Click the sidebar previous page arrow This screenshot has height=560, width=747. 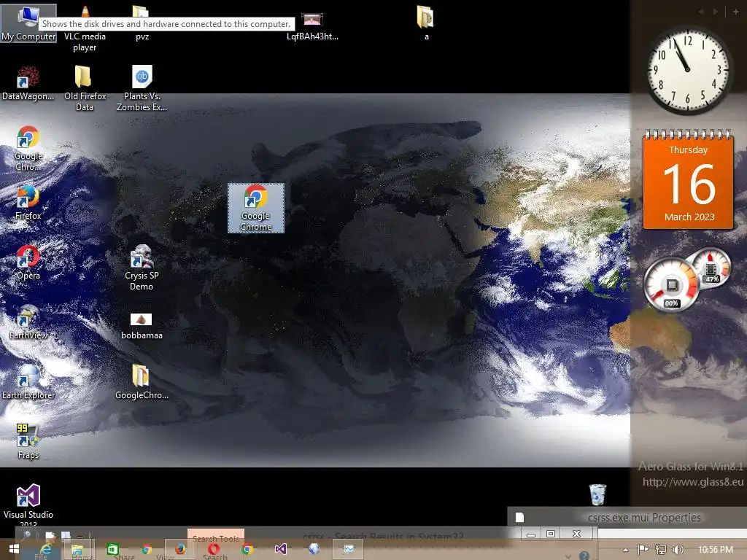702,12
